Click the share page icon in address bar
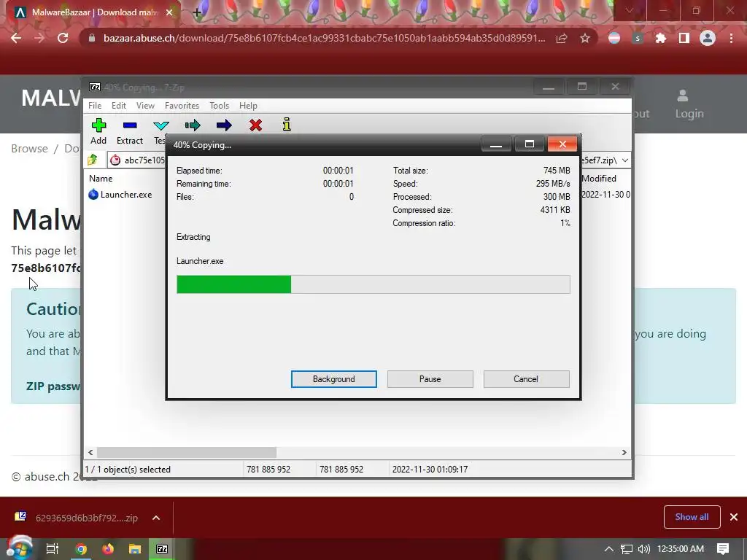Screen dimensions: 747x560 coord(562,38)
